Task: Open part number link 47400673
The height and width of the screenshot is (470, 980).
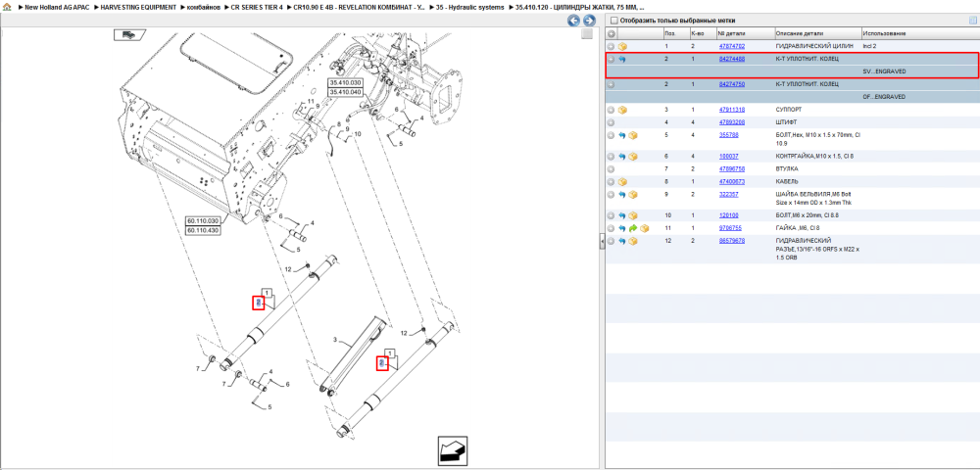Action: (x=731, y=181)
